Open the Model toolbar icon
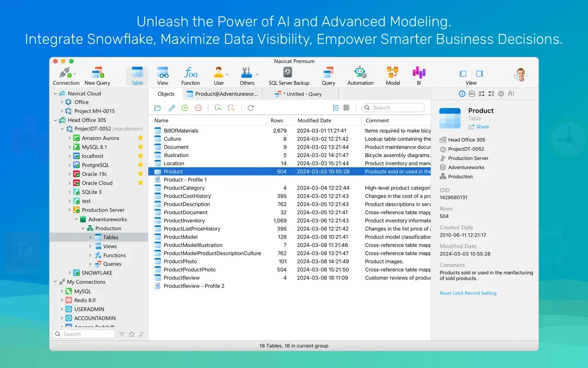 (x=393, y=76)
